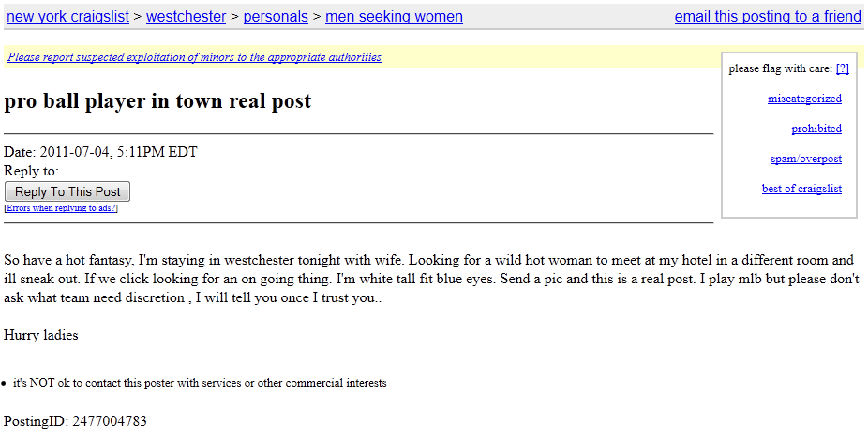
Task: Click the posting date line
Action: click(x=101, y=152)
